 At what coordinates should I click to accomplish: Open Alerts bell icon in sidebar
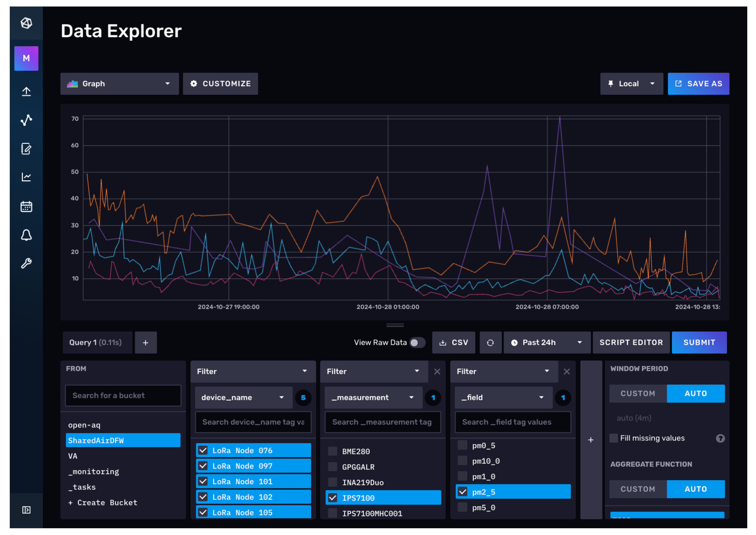(26, 235)
